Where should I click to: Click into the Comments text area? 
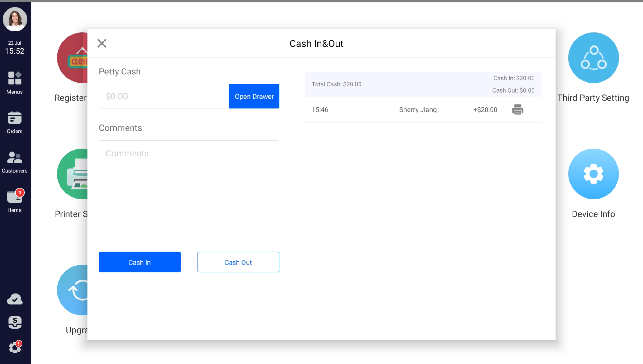(x=189, y=174)
